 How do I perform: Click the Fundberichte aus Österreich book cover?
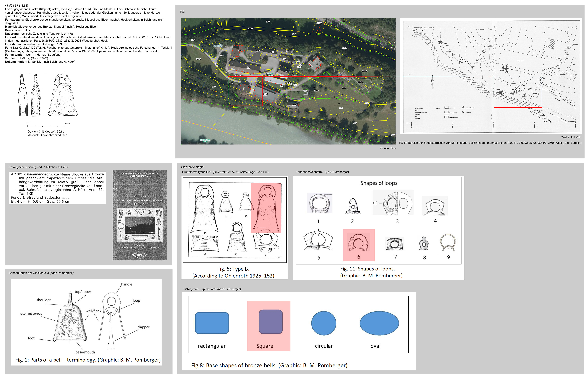click(x=140, y=215)
